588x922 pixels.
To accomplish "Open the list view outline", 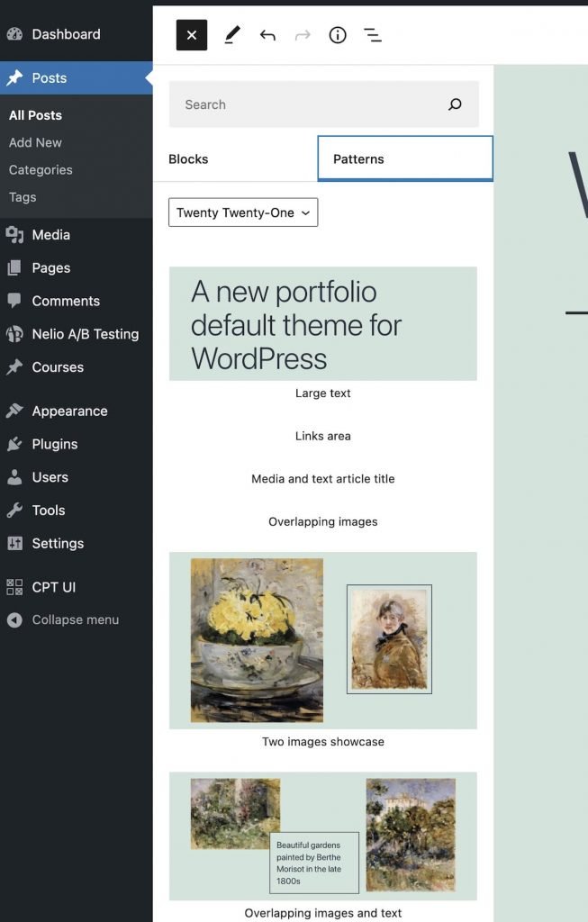I will pos(373,35).
